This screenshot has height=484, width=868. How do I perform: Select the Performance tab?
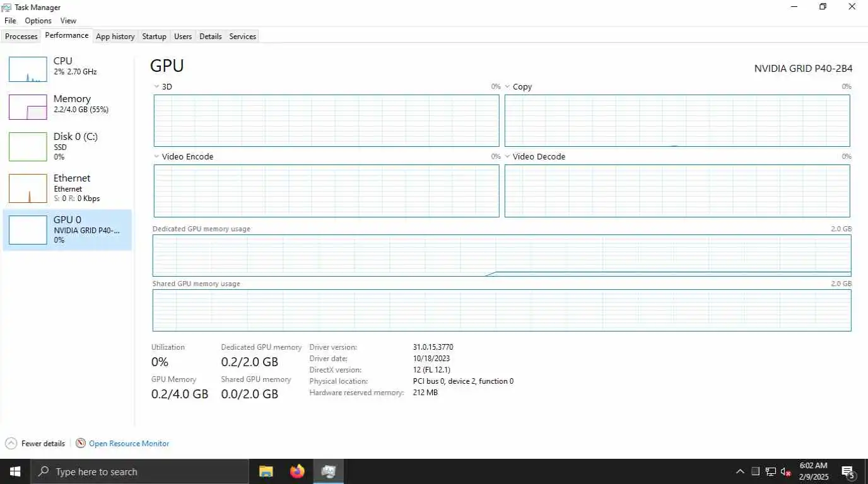click(x=67, y=36)
